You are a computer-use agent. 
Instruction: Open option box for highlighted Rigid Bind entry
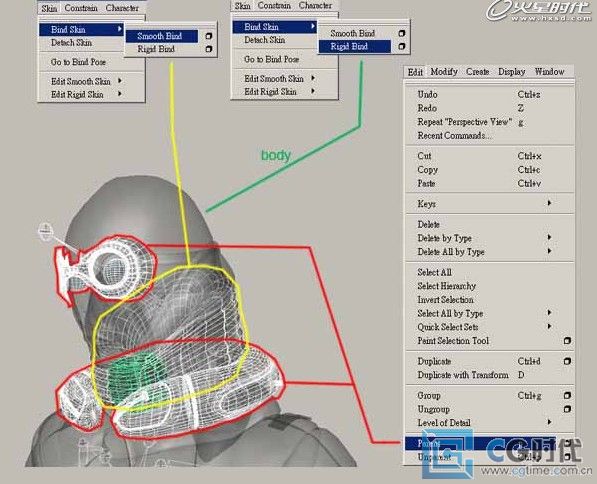coord(401,46)
